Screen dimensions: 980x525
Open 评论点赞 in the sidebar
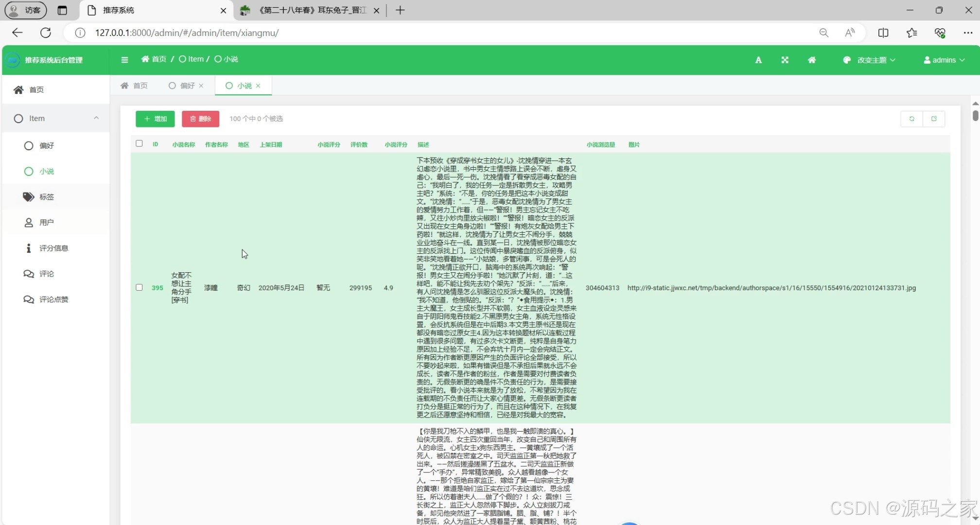[x=53, y=299]
